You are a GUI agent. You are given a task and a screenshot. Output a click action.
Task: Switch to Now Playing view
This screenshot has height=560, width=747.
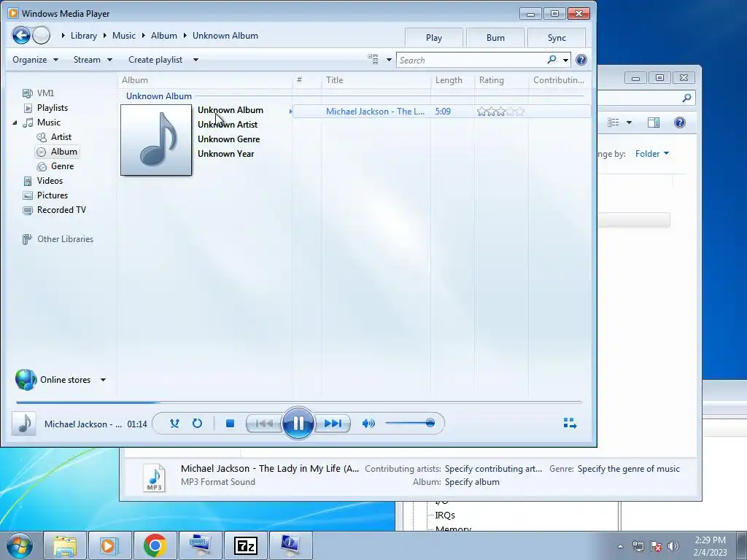click(x=570, y=424)
